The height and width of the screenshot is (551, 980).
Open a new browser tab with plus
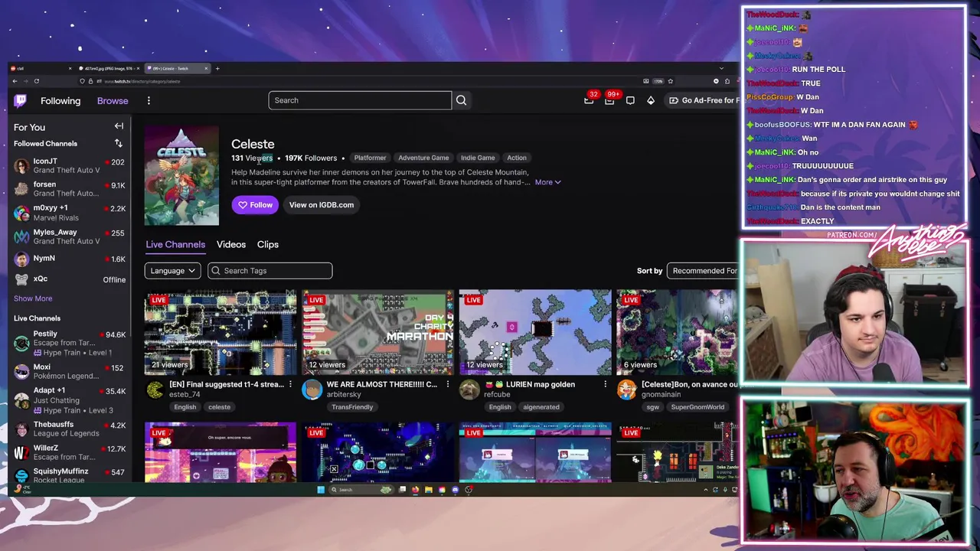point(217,68)
